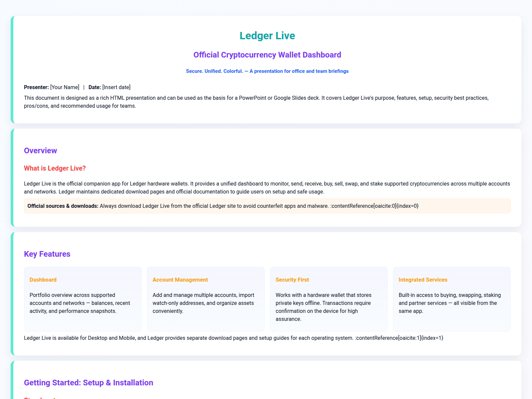Click the contentReference oaicite:1 citation text
The image size is (532, 399).
point(399,337)
